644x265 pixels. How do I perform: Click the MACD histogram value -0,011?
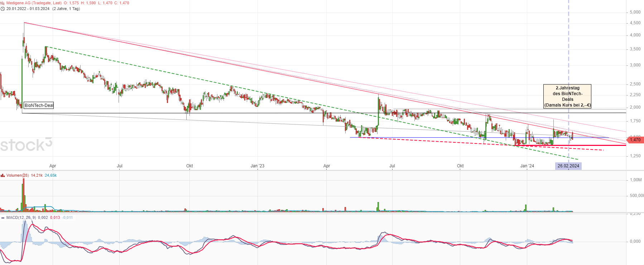(67, 217)
